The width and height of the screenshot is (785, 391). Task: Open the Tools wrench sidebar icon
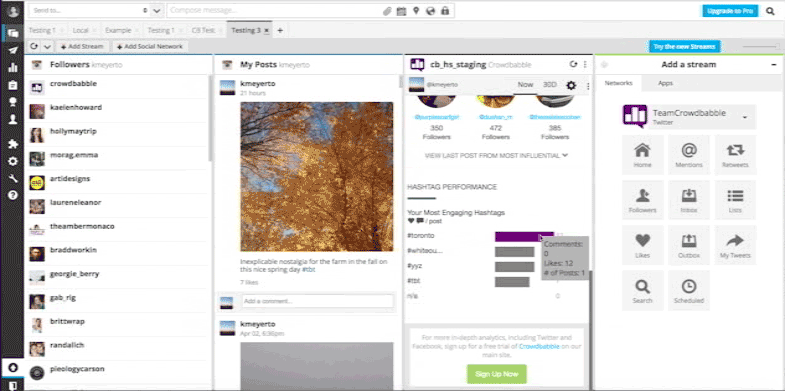click(x=13, y=178)
